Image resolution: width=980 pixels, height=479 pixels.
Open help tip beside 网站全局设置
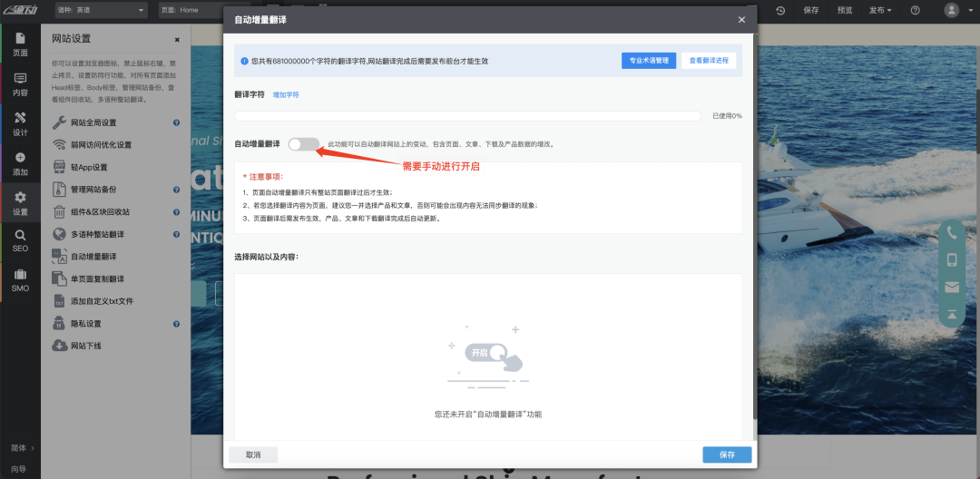point(177,122)
